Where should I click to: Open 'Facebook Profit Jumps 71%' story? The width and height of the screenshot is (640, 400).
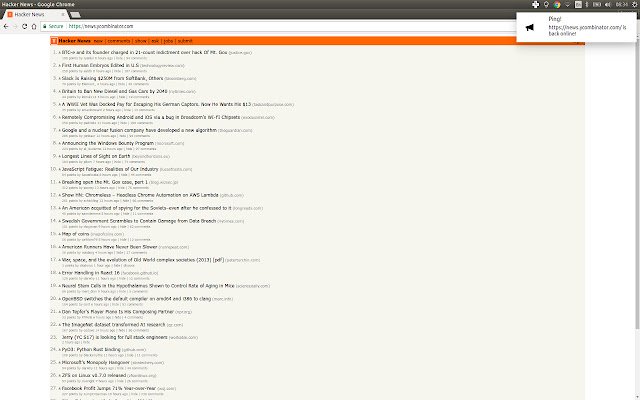click(x=109, y=388)
